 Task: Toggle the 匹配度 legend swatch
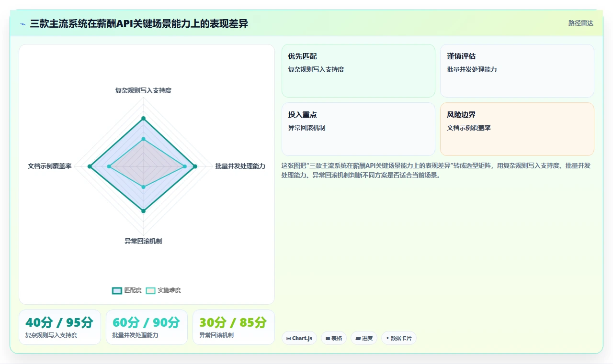coord(117,290)
